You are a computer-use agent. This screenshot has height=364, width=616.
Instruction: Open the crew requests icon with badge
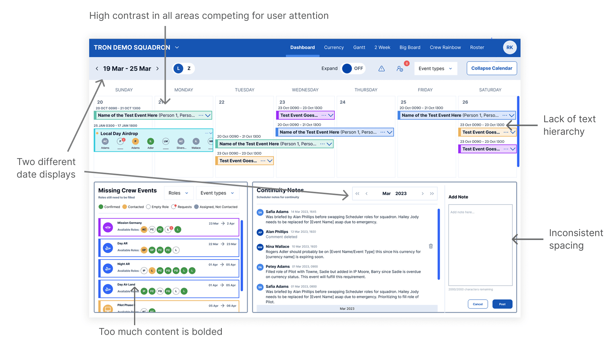point(400,69)
